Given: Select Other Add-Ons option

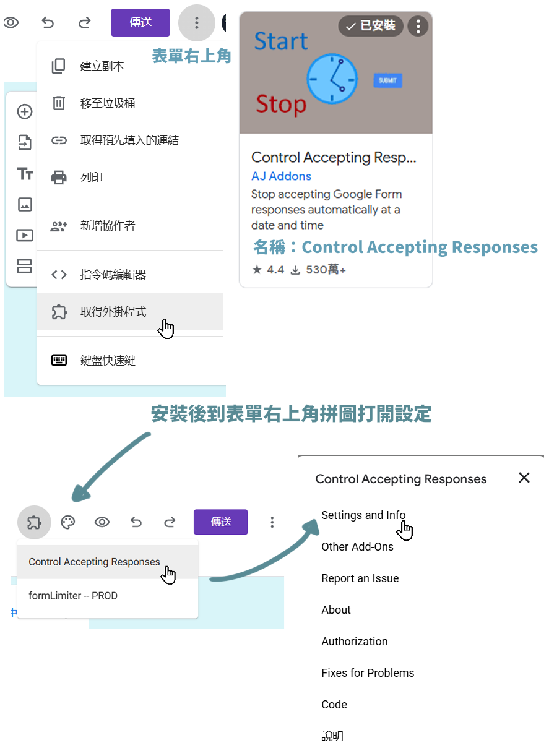Looking at the screenshot, I should point(357,547).
